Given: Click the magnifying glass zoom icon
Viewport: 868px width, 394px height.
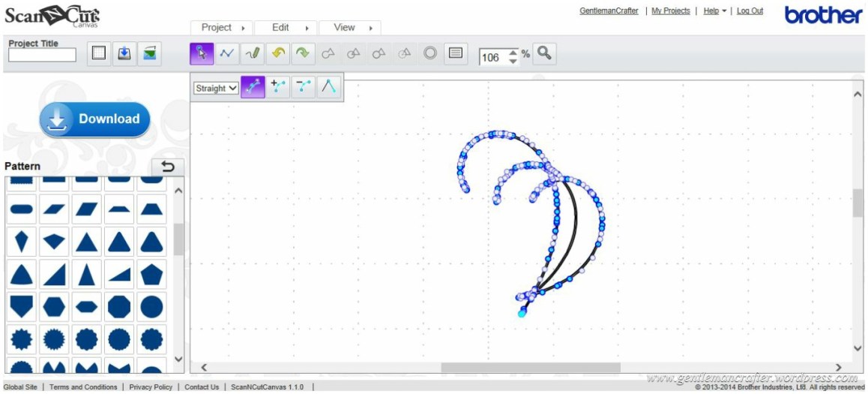Looking at the screenshot, I should pos(545,54).
